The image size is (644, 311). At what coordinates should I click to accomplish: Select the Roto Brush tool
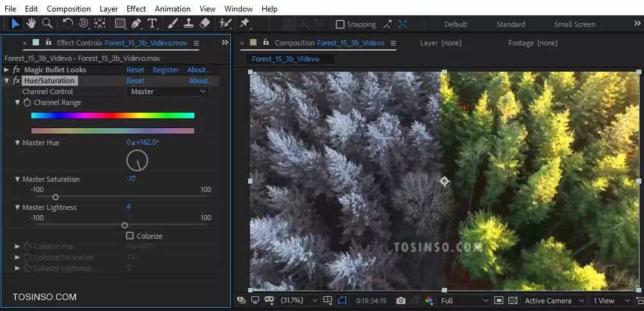click(225, 24)
